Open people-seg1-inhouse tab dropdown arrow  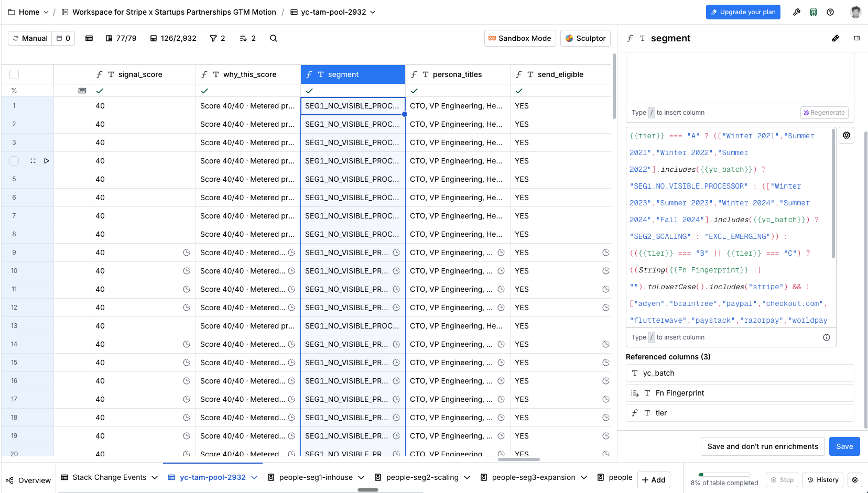361,477
